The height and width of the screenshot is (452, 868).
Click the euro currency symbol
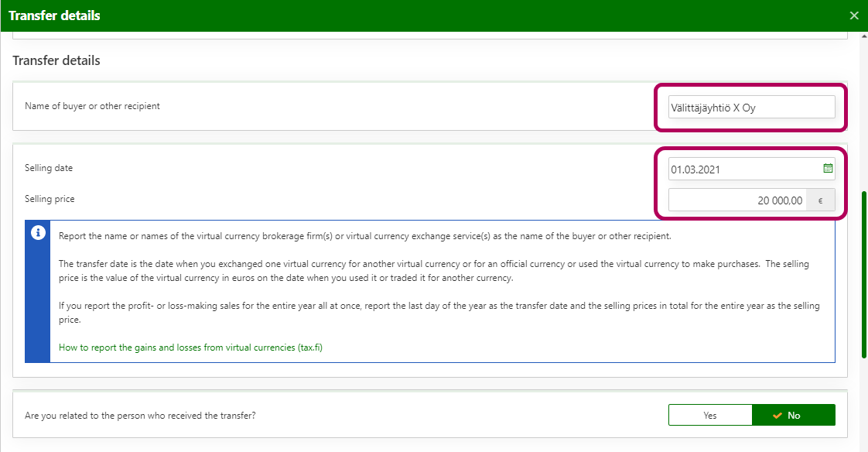click(821, 200)
